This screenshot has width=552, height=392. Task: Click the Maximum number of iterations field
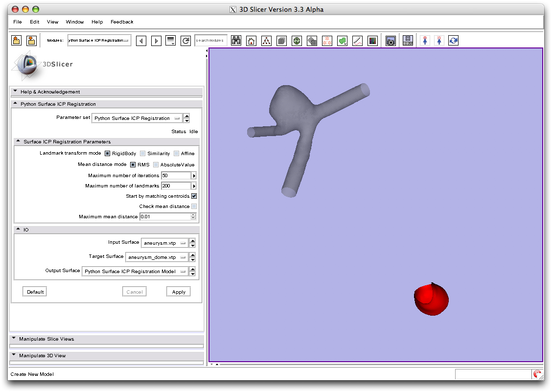click(175, 176)
